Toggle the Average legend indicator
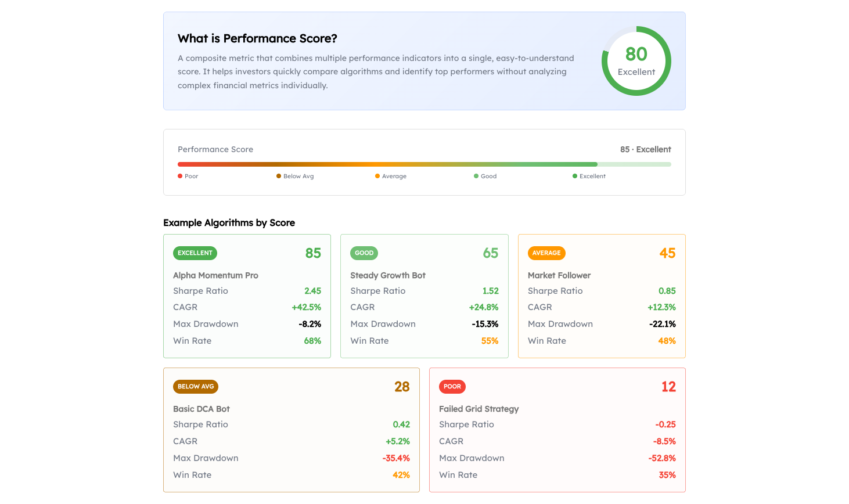Screen dimensions: 849x504 click(377, 176)
